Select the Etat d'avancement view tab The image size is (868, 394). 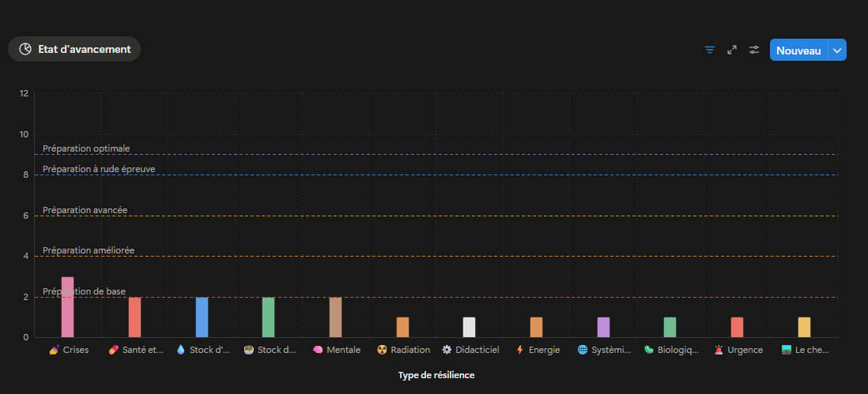tap(74, 49)
